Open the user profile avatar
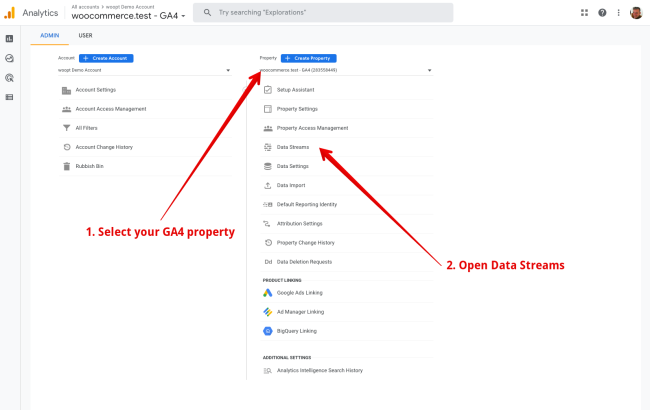The width and height of the screenshot is (650, 410). click(636, 13)
